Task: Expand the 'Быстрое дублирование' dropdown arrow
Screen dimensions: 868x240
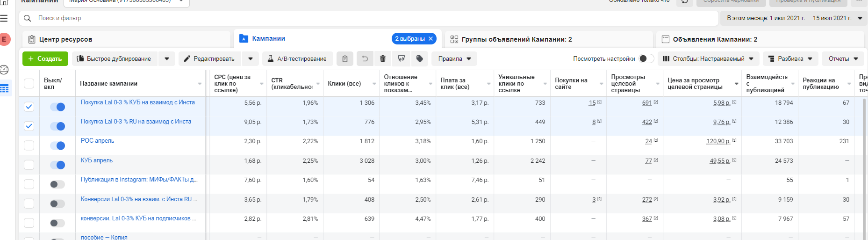Action: pyautogui.click(x=167, y=59)
